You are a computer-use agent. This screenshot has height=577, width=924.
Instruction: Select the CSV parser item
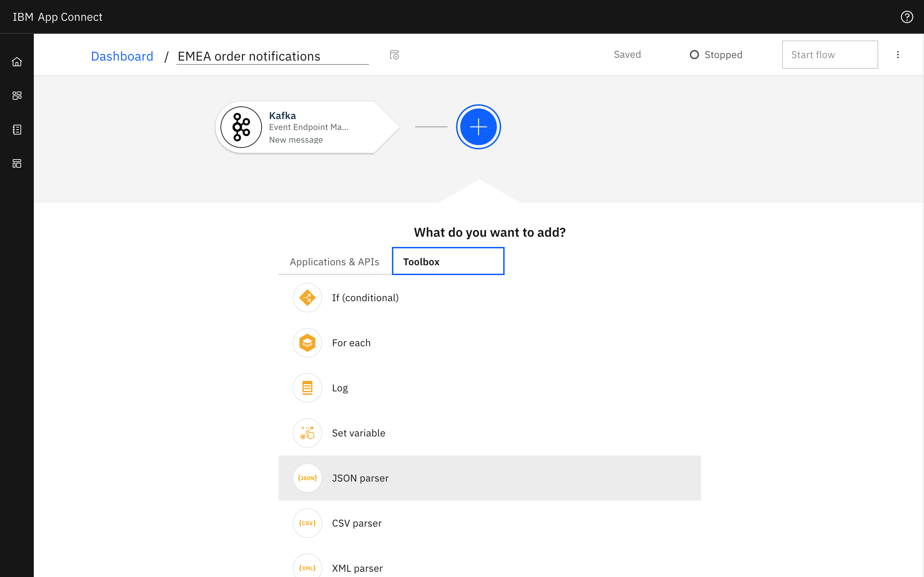click(356, 523)
